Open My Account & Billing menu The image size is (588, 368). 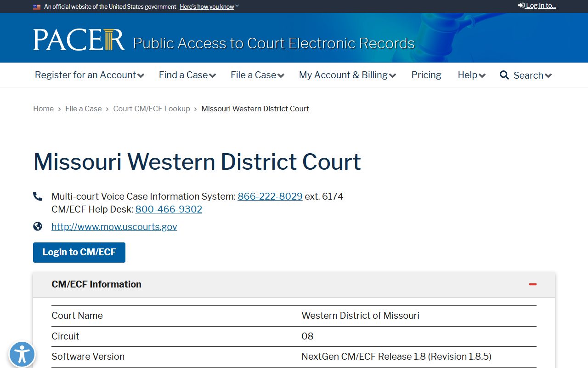347,75
